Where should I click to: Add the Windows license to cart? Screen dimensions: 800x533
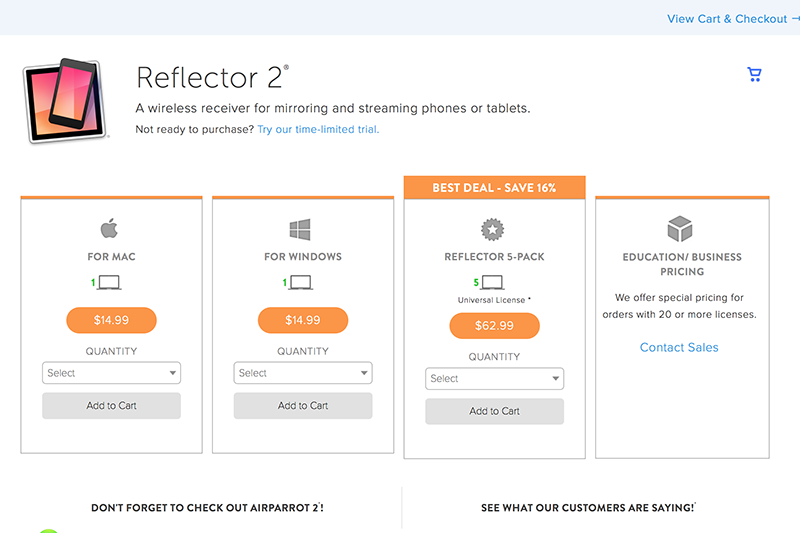pyautogui.click(x=303, y=406)
